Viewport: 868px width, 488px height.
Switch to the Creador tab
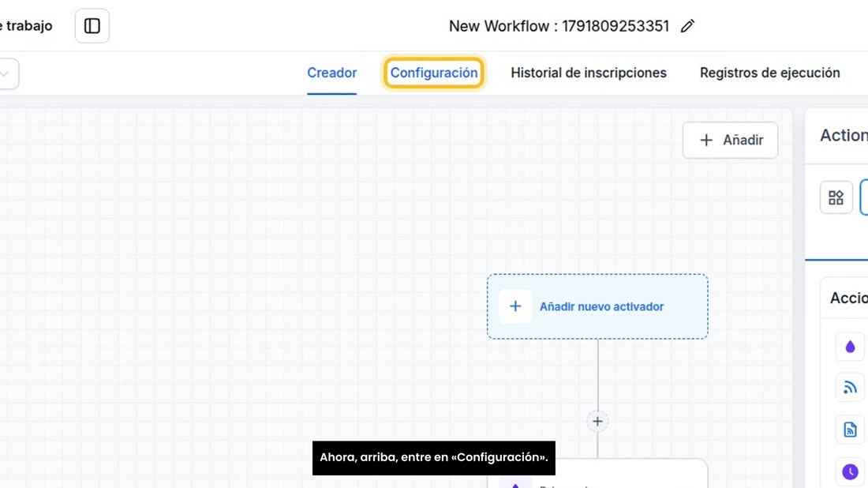click(x=331, y=73)
